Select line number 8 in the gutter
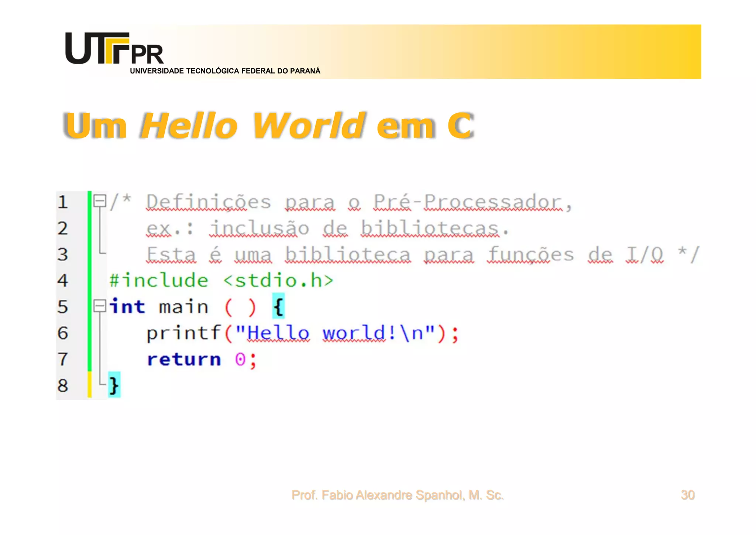The image size is (756, 535). [x=63, y=386]
